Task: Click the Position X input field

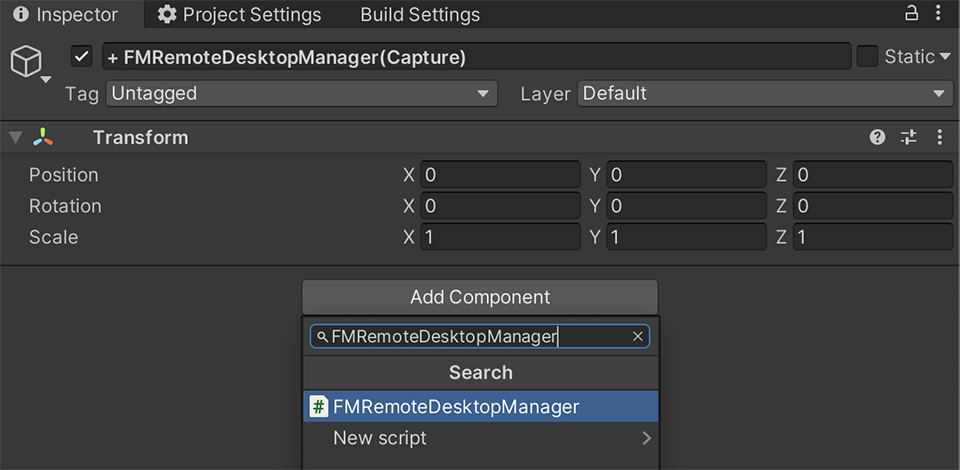Action: [500, 175]
